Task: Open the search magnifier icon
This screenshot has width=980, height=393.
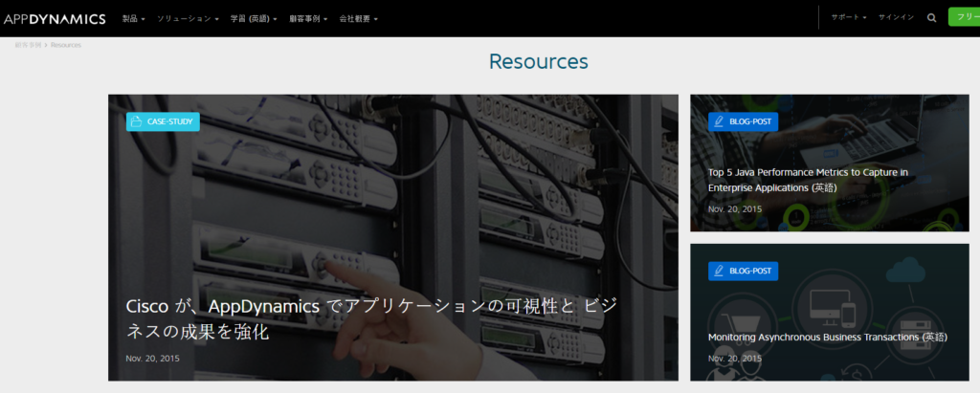Action: [932, 18]
